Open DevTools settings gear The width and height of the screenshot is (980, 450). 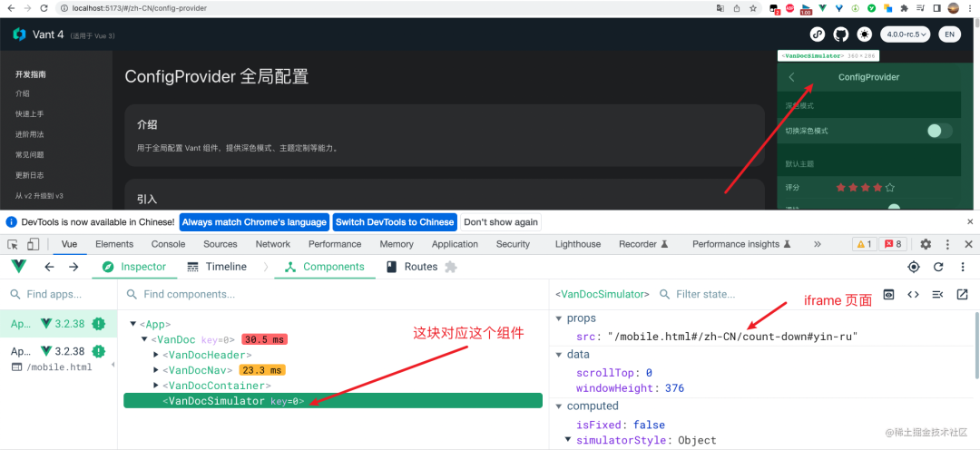point(926,244)
